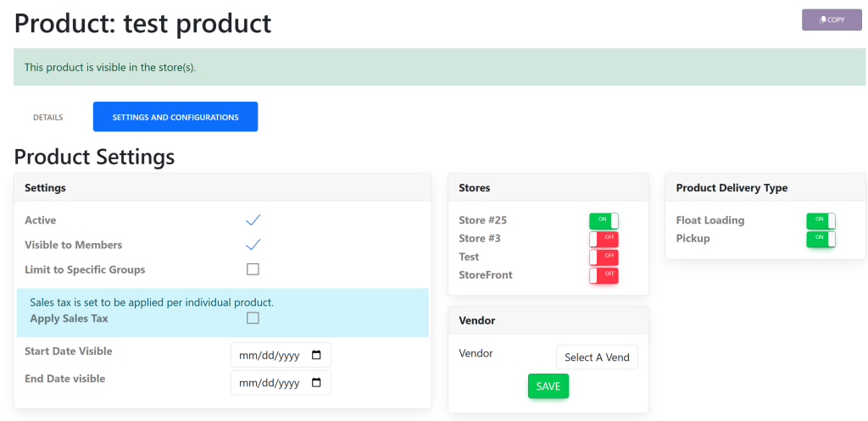
Task: Open calendar picker for Start Date Visible
Action: coord(316,355)
